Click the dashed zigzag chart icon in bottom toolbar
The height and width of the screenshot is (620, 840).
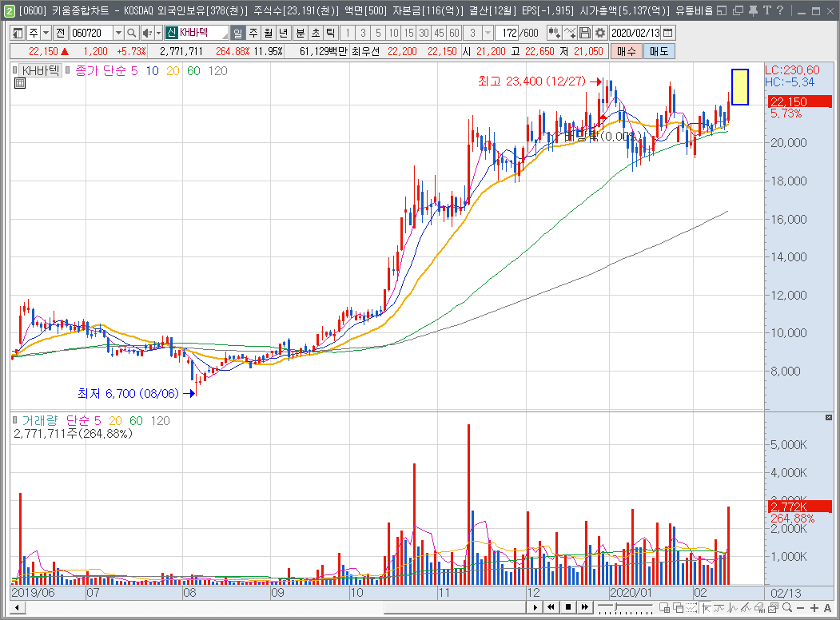click(x=691, y=608)
